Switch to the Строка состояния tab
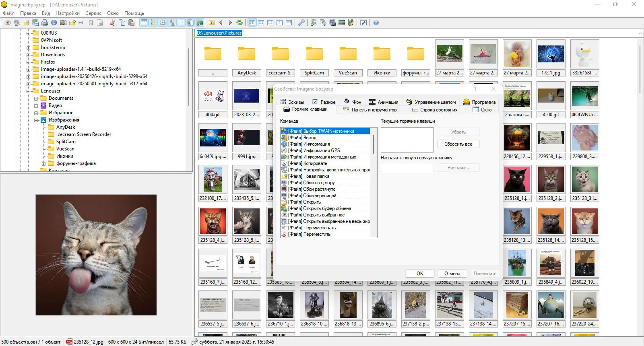 tap(434, 110)
